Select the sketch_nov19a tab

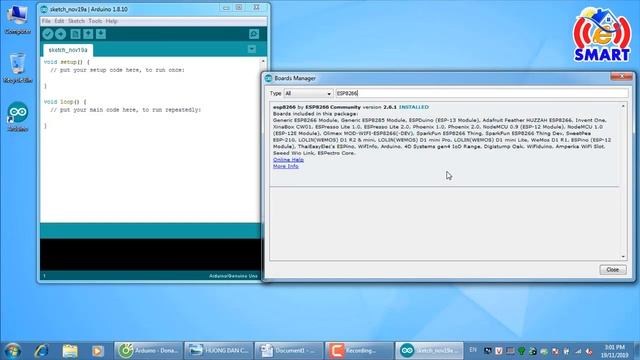pyautogui.click(x=68, y=50)
